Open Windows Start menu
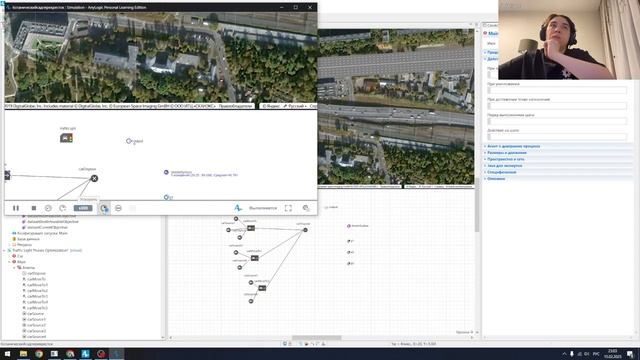 [x=7, y=354]
